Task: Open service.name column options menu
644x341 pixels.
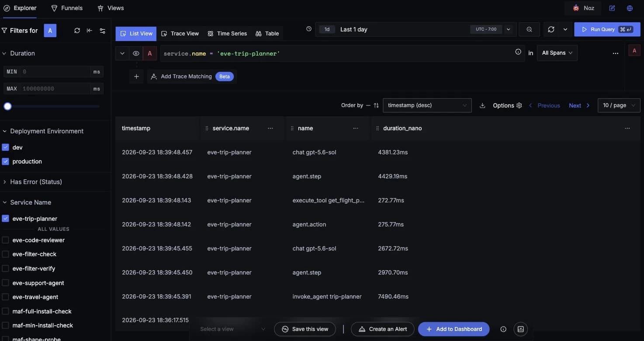Action: coord(270,128)
